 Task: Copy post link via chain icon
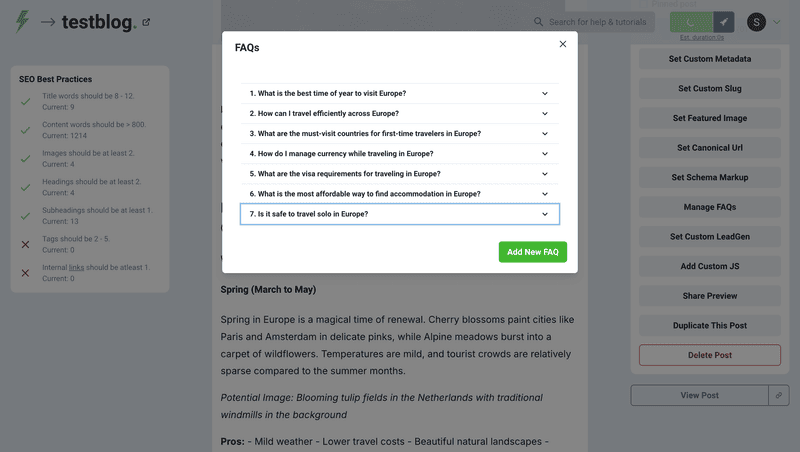[x=779, y=395]
